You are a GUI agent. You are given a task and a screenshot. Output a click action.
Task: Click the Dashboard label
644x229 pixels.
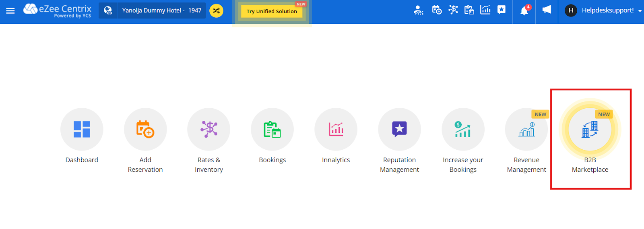coord(82,160)
